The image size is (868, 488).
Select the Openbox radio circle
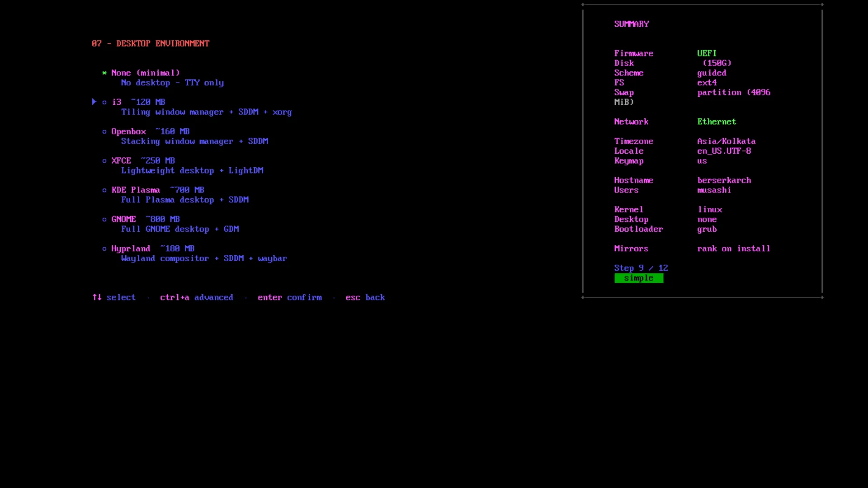[104, 132]
